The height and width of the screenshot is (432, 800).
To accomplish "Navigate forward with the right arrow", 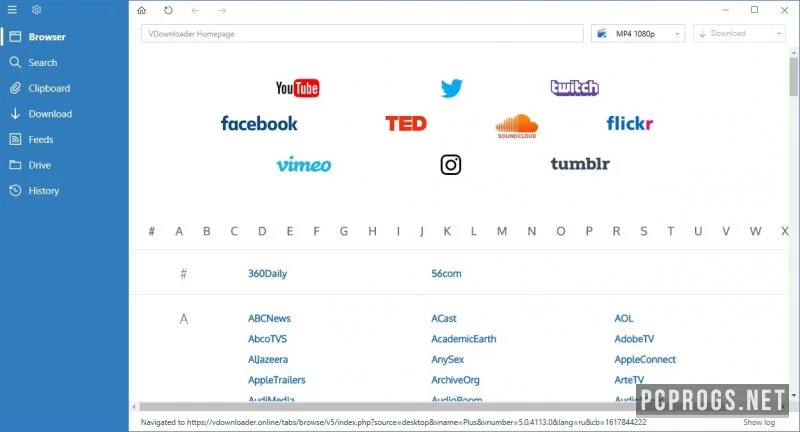I will (x=222, y=10).
